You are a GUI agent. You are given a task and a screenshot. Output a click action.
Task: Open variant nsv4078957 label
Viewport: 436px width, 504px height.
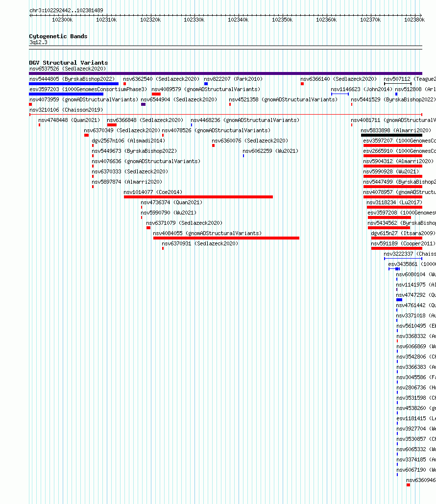click(399, 192)
